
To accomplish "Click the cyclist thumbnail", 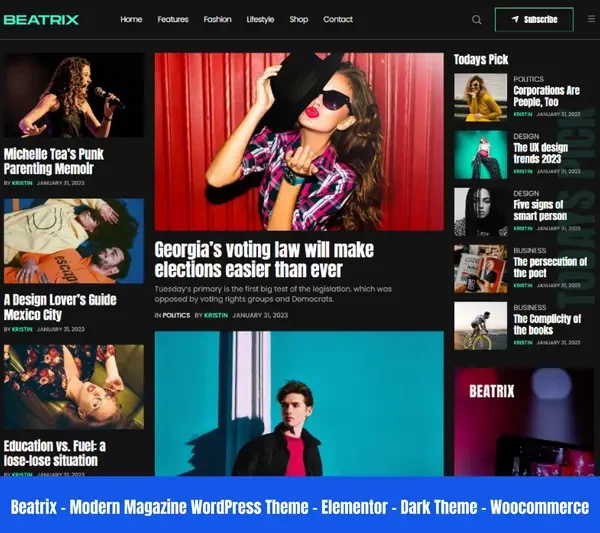I will click(x=480, y=326).
